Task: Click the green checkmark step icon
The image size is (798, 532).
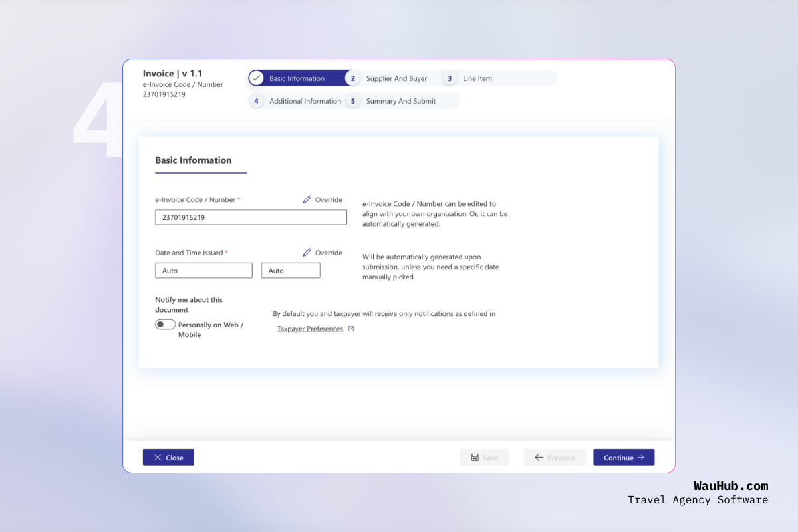Action: click(x=257, y=78)
